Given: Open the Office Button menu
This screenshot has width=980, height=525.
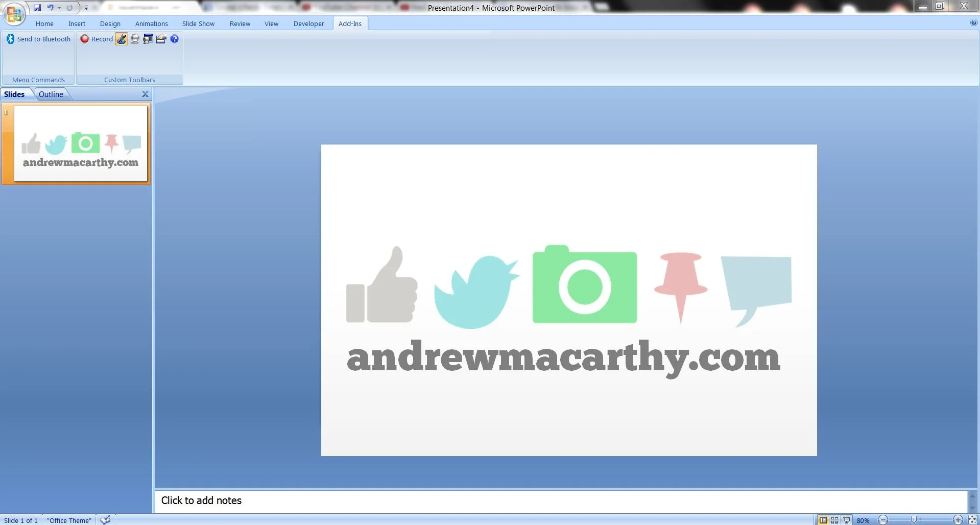Looking at the screenshot, I should 14,13.
